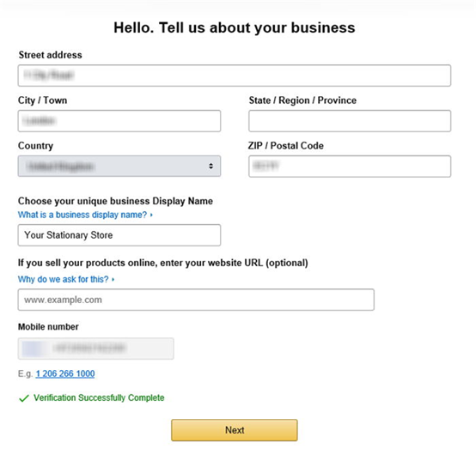Click 'Verification Successfully Complete' text

click(x=99, y=397)
